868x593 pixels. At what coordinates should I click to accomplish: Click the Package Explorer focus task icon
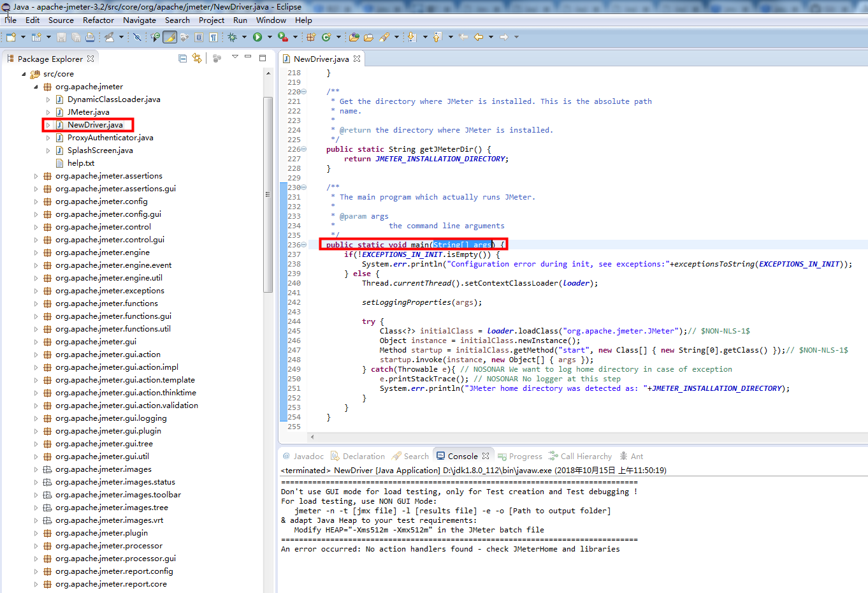[x=217, y=59]
